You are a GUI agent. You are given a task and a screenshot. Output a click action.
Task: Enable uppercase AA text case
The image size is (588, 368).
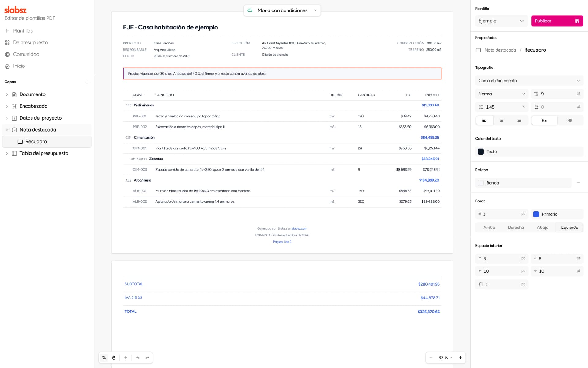pyautogui.click(x=570, y=121)
